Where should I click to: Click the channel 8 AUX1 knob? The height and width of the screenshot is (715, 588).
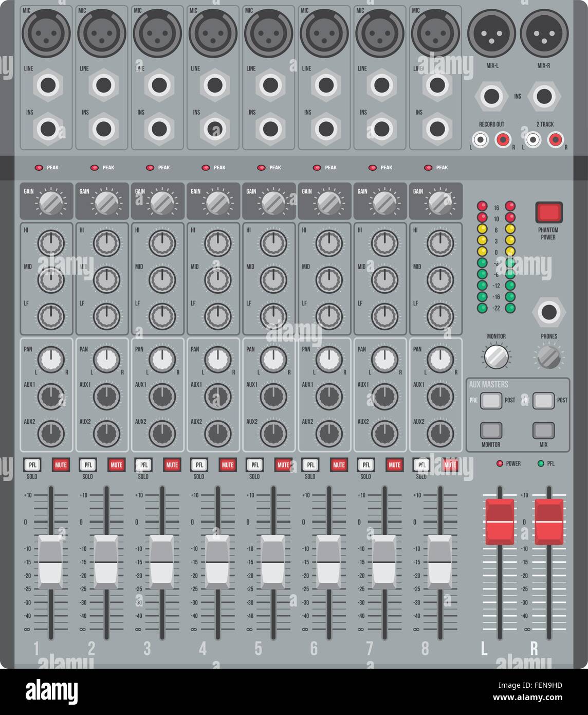(440, 397)
